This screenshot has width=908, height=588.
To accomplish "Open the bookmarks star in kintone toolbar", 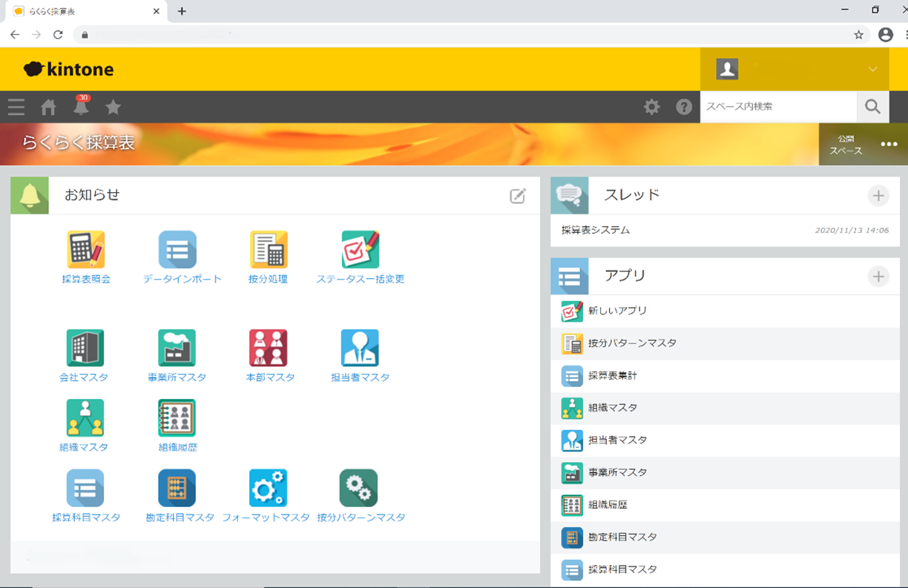I will 113,108.
